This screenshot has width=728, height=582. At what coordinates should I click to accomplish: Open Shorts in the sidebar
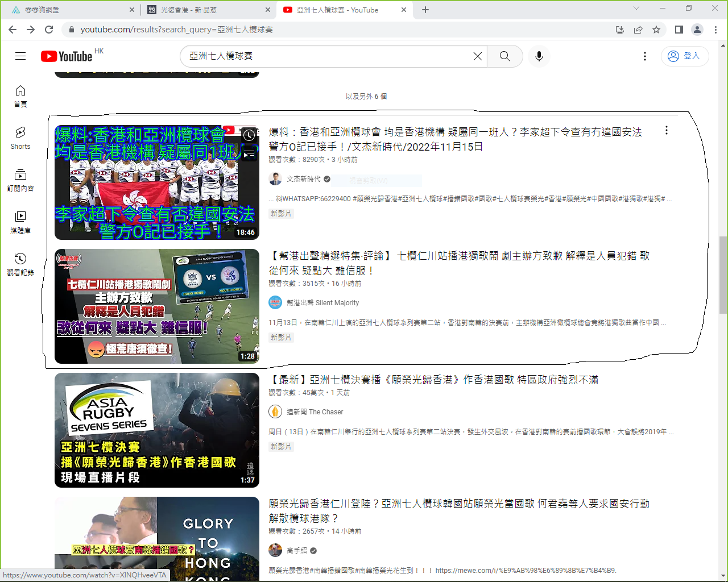20,138
